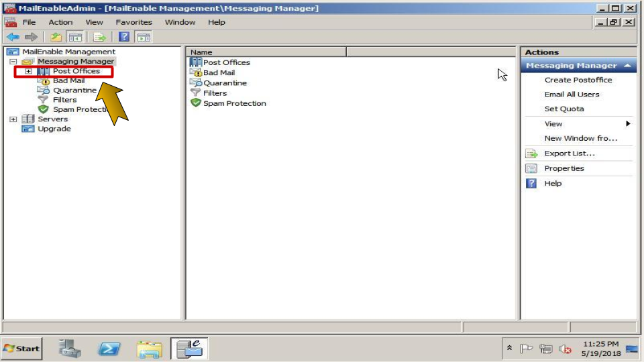Open Windows Explorer from the taskbar

tap(149, 349)
